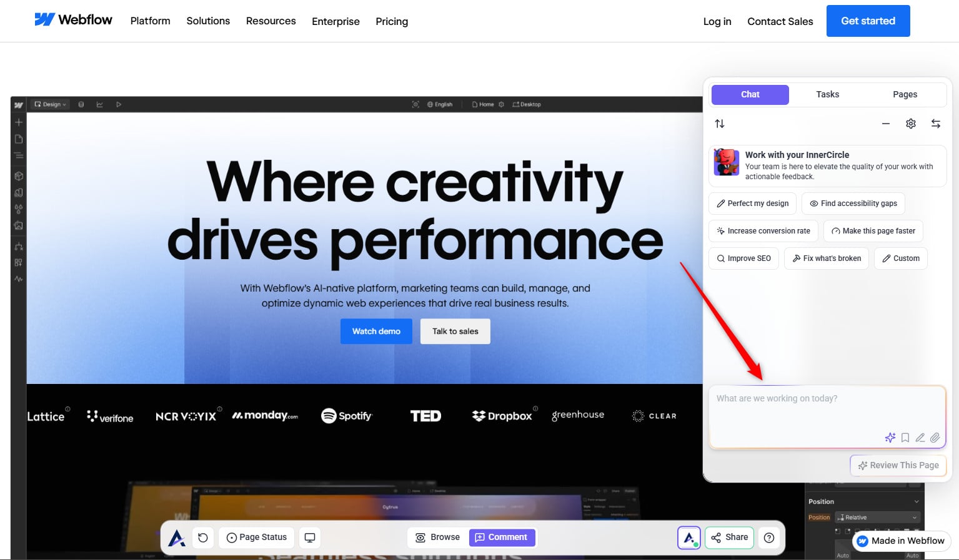Toggle the assistant panel button beside Share
Screen dimensions: 959x560
pos(689,538)
